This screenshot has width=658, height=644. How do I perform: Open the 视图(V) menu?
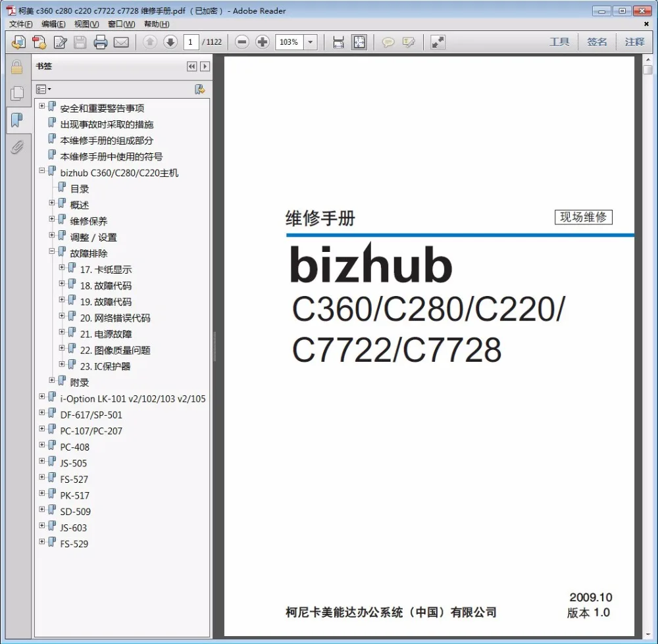click(x=87, y=24)
